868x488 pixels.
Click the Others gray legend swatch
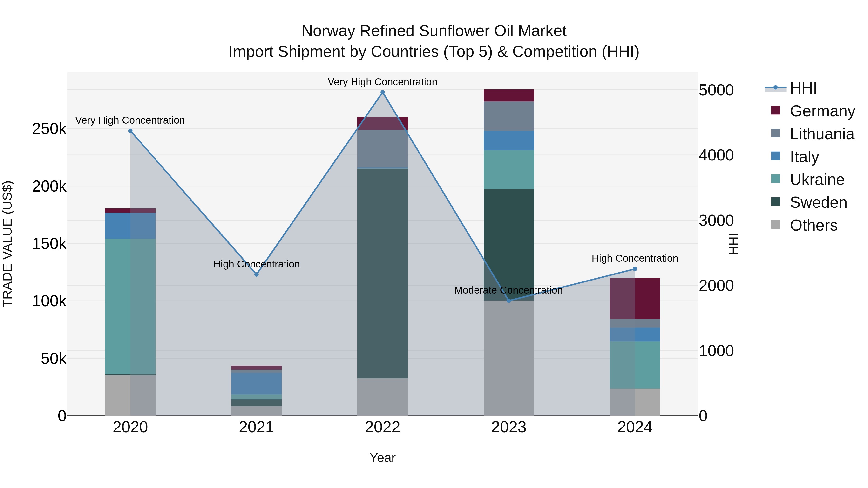(x=775, y=224)
